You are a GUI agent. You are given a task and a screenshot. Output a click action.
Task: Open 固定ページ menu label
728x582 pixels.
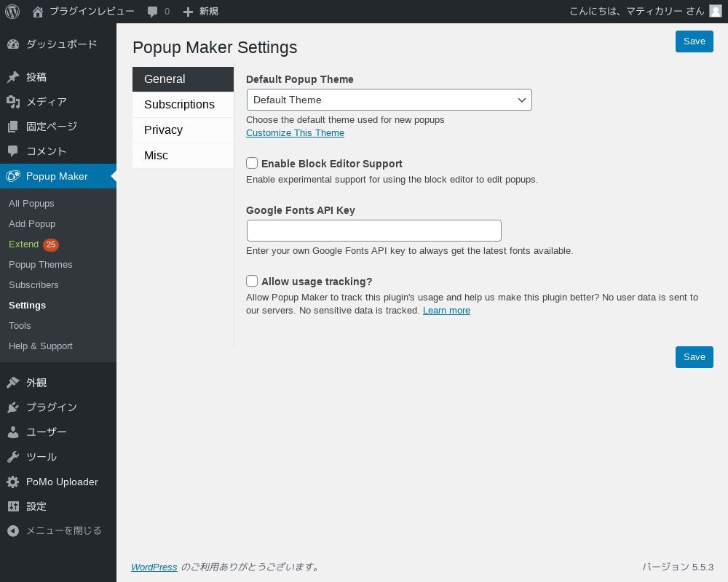pyautogui.click(x=52, y=127)
